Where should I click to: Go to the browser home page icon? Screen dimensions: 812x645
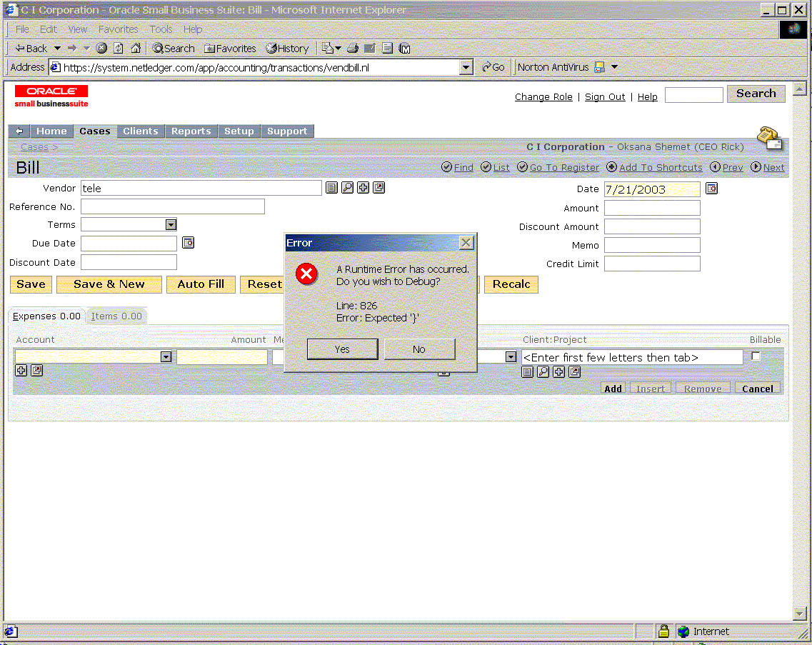pyautogui.click(x=136, y=48)
